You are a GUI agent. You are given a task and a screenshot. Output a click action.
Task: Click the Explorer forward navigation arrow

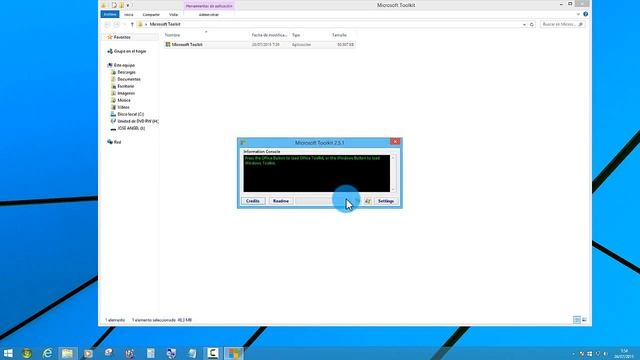point(117,24)
